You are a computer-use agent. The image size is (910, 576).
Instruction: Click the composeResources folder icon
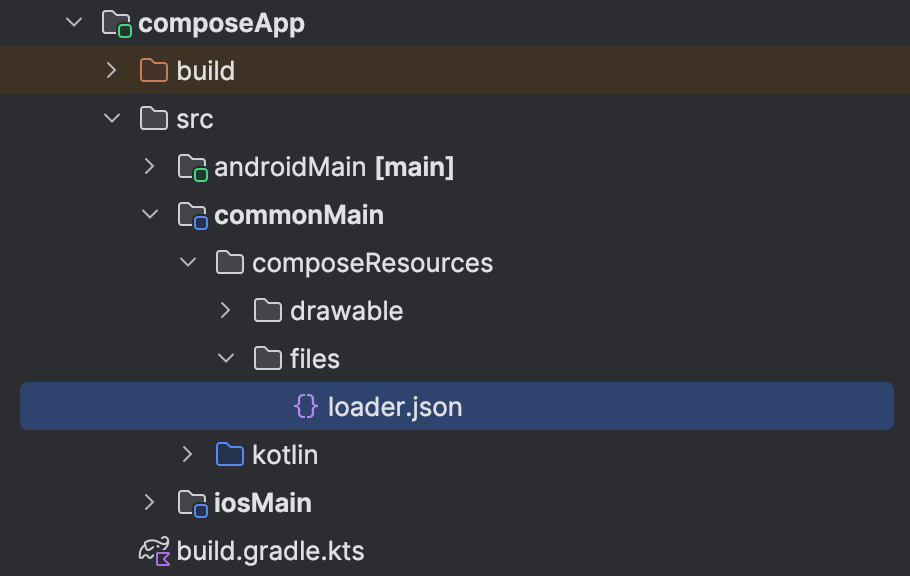229,262
